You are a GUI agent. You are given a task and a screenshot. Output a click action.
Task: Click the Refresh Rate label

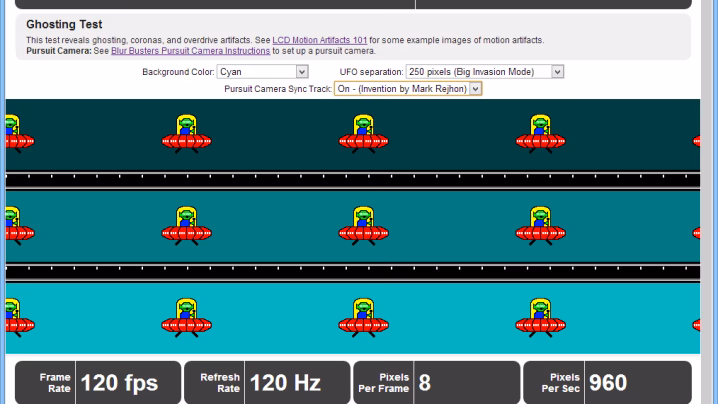click(x=220, y=383)
